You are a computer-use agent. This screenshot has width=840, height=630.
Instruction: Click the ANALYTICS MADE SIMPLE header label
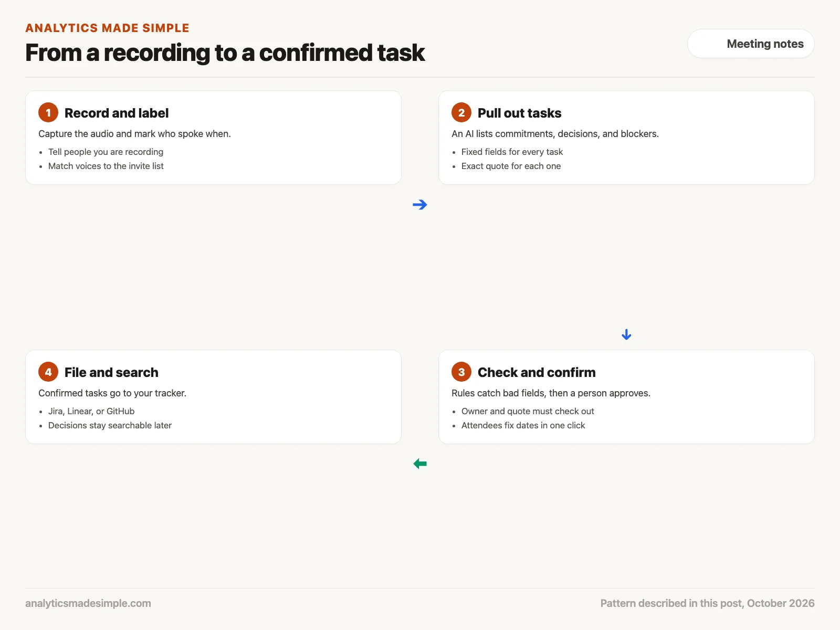(107, 28)
